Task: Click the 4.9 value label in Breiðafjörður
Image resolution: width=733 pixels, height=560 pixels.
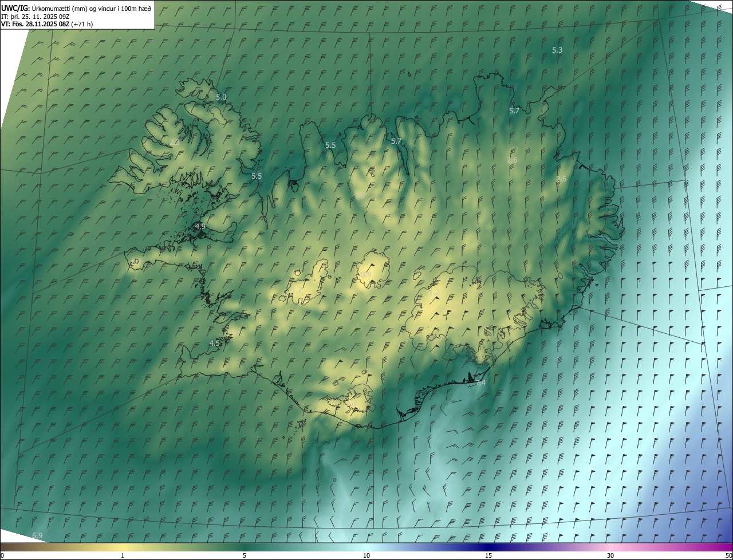Action: tap(200, 227)
